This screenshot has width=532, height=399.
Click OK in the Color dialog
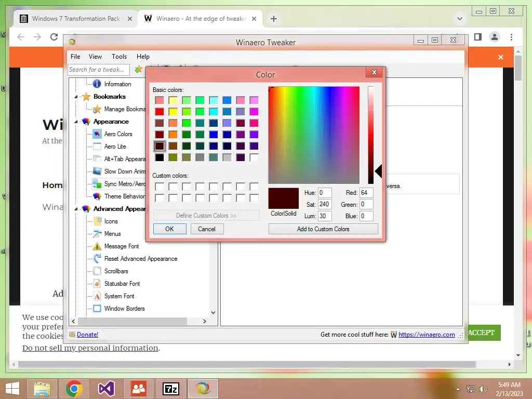pos(170,229)
